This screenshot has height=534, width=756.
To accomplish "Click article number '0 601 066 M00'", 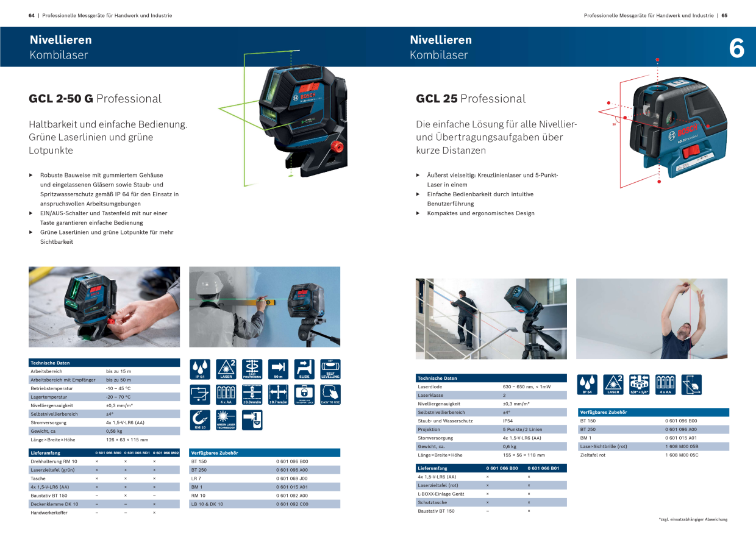I will [108, 453].
